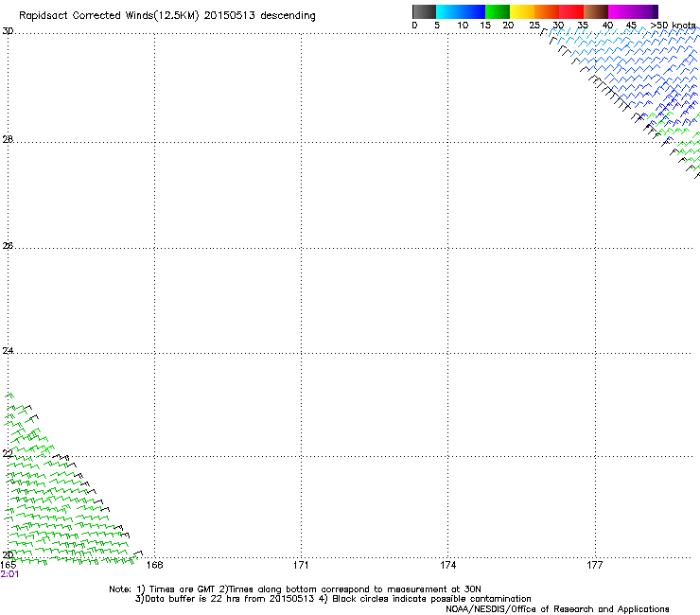
Task: Click the dark purple end of the color bar
Action: pos(654,11)
